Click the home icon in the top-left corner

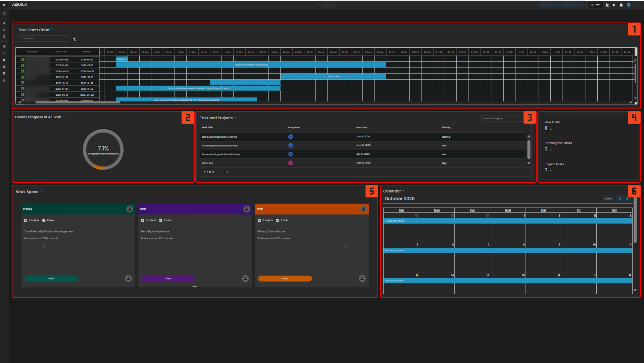point(4,5)
